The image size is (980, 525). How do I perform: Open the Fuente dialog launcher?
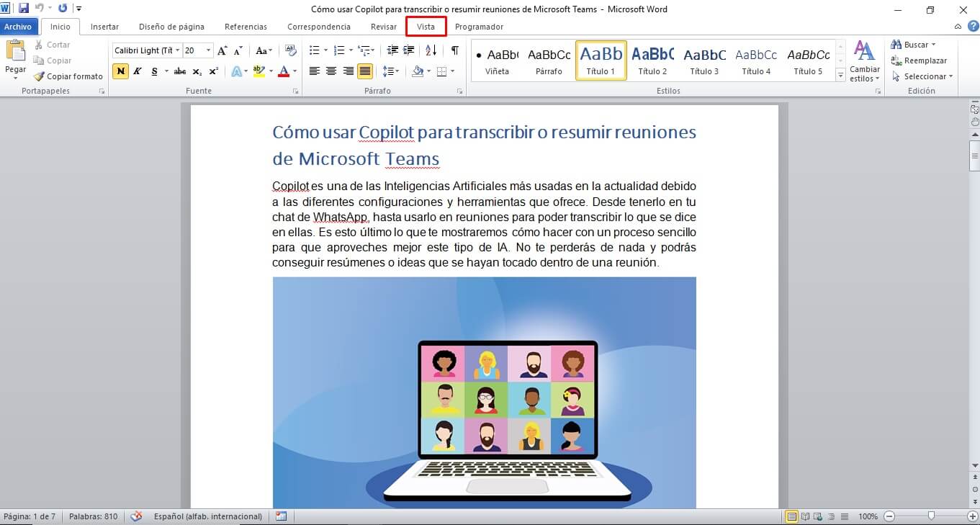(295, 91)
